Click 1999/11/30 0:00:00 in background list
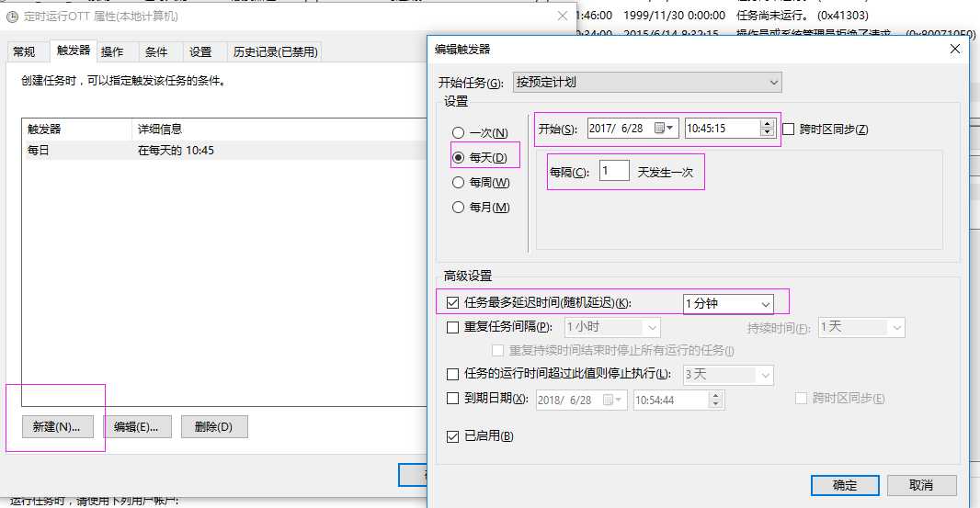The width and height of the screenshot is (980, 508). click(675, 15)
